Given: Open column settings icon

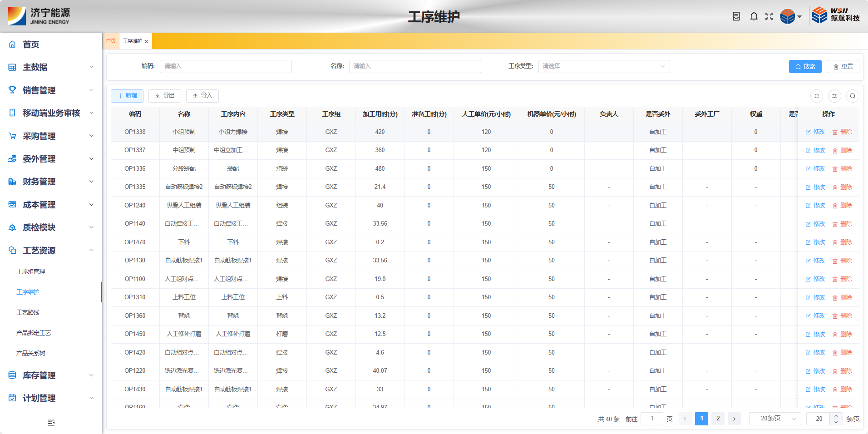Looking at the screenshot, I should [834, 96].
